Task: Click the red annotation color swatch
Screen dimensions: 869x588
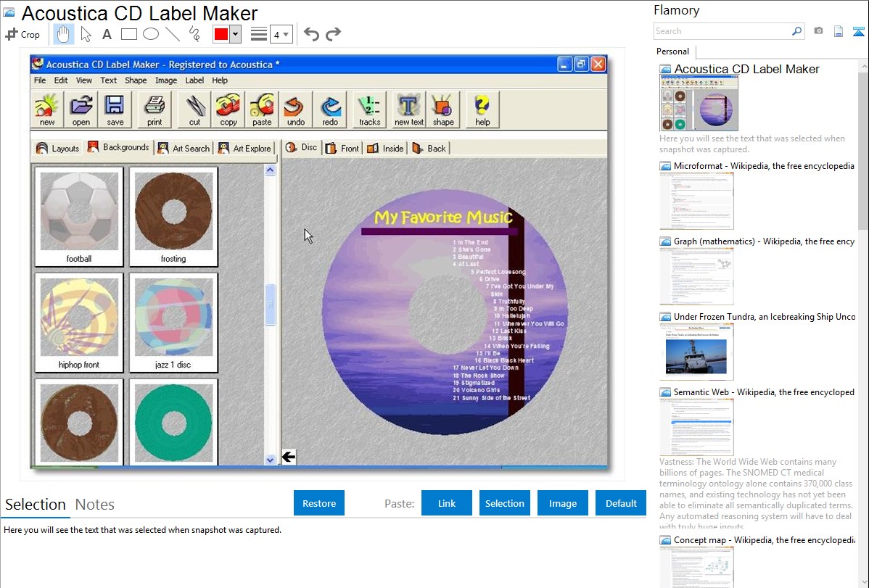Action: tap(221, 34)
